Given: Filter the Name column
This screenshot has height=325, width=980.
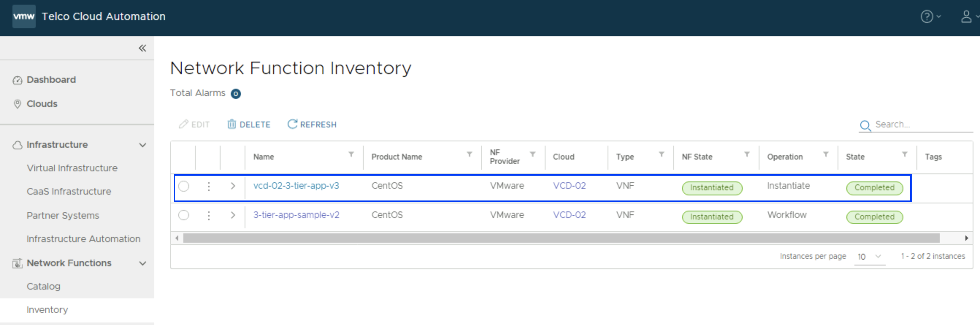Looking at the screenshot, I should [x=351, y=154].
